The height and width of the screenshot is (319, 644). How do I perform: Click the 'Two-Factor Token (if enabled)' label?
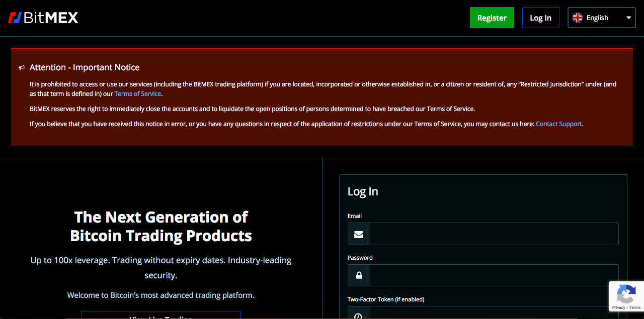[386, 299]
